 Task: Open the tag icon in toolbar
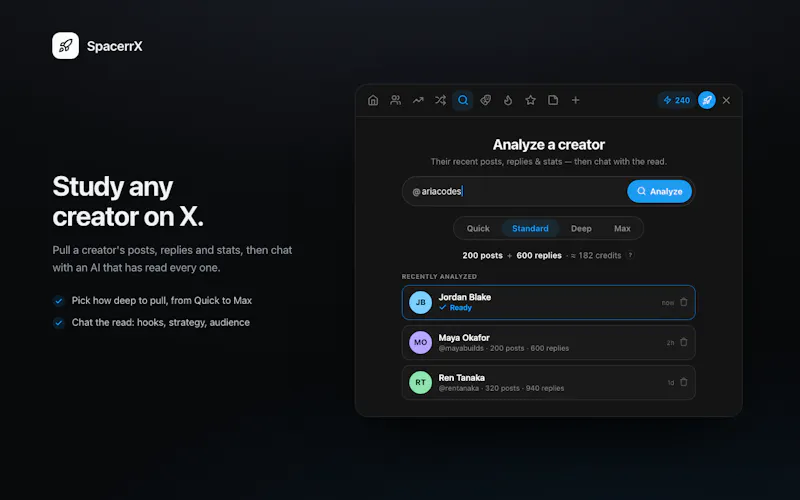[x=485, y=100]
